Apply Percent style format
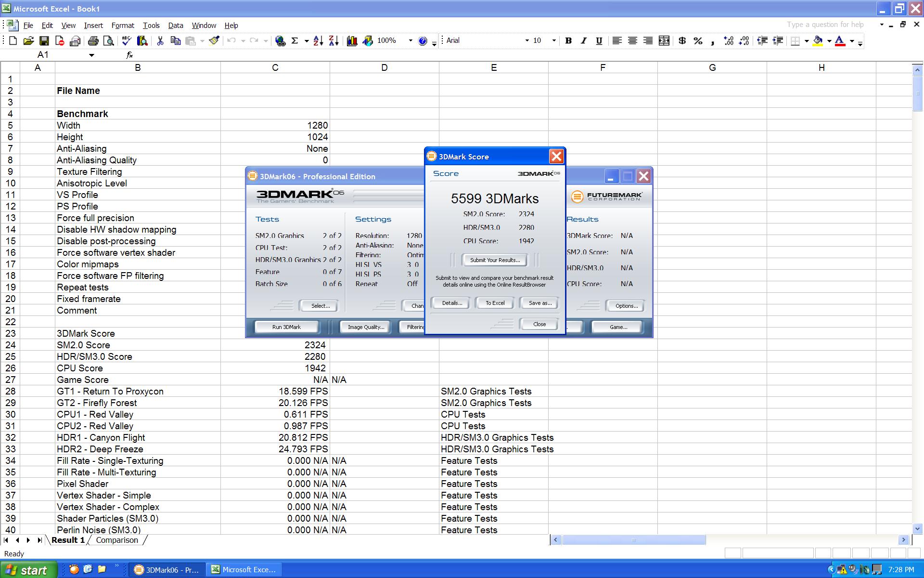This screenshot has height=578, width=924. coord(698,41)
